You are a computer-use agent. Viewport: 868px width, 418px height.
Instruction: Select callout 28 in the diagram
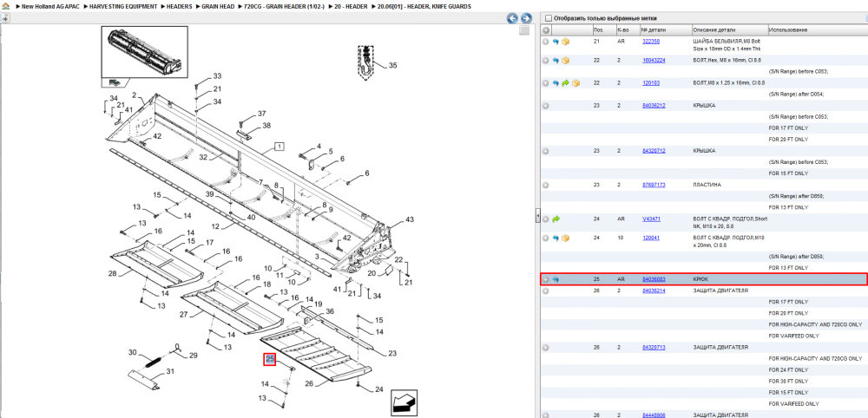112,274
